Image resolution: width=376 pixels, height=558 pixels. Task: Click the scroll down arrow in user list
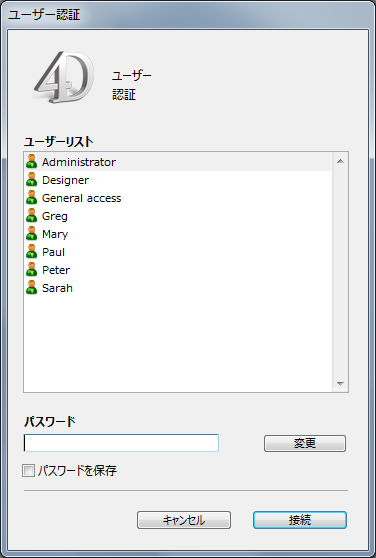pyautogui.click(x=340, y=384)
